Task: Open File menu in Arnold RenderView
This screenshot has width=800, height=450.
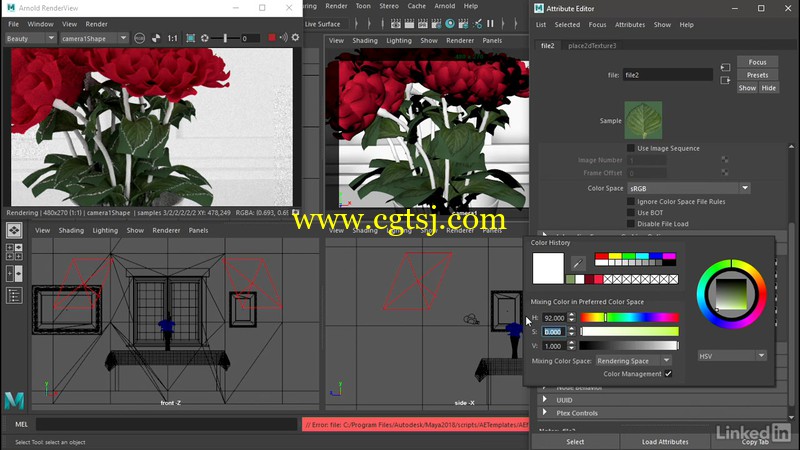Action: click(x=14, y=24)
